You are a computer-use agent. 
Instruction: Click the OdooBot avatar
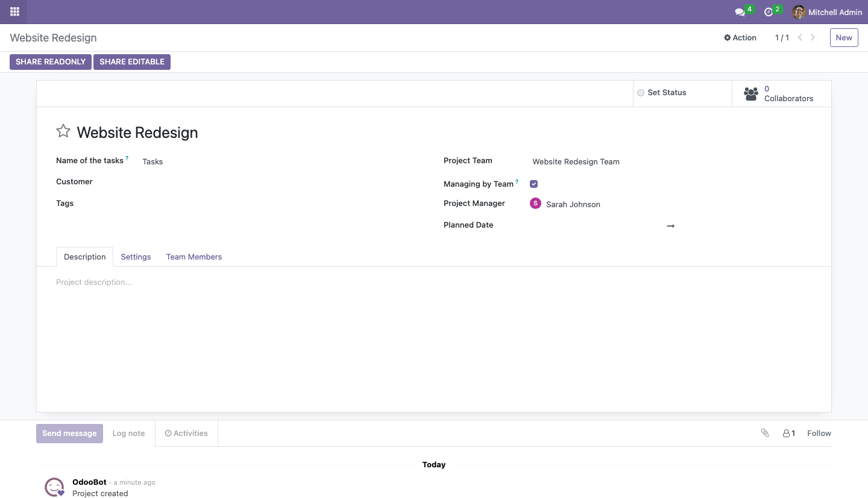pos(55,487)
